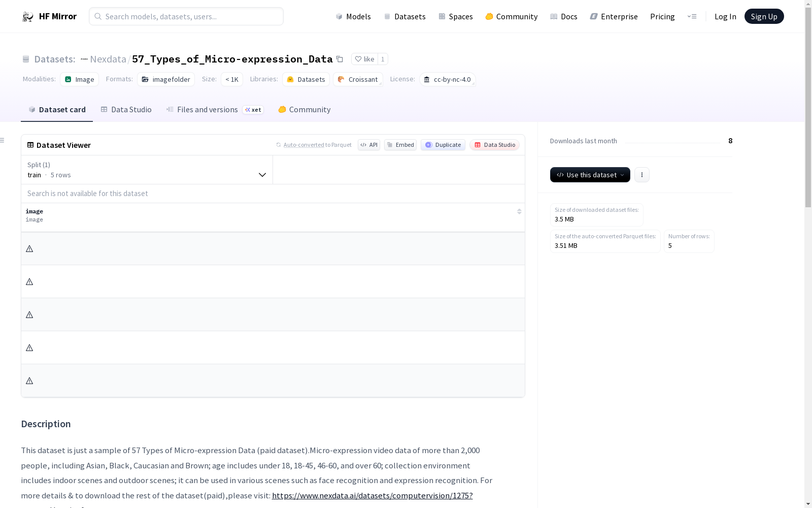The width and height of the screenshot is (812, 508).
Task: Click the warning icon in the second row
Action: click(x=29, y=281)
